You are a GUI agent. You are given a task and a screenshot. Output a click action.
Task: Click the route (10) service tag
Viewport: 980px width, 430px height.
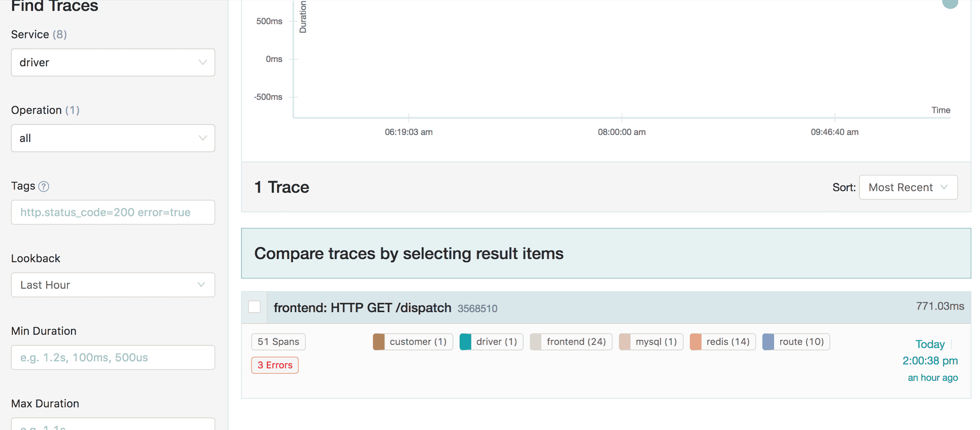[x=801, y=342]
